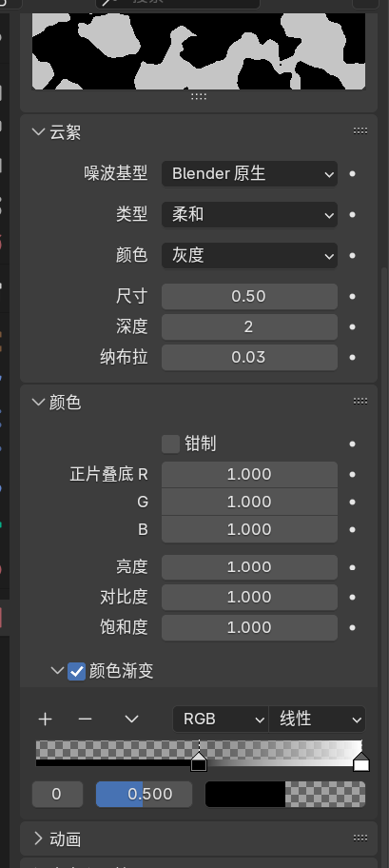Animate the 颜色 dropdown property dot
The width and height of the screenshot is (389, 868).
point(353,256)
